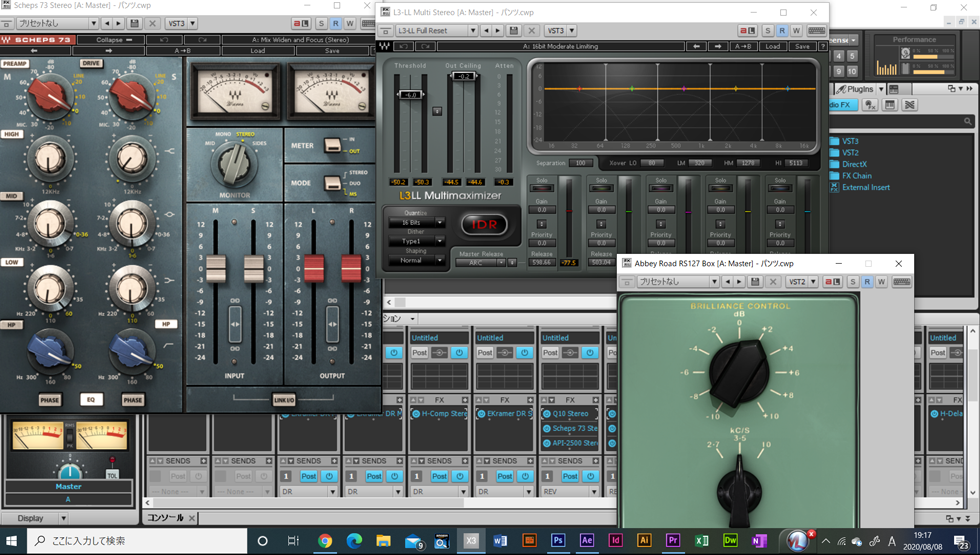Open the PlugIns browser dropdown arrow
The height and width of the screenshot is (555, 980).
881,89
